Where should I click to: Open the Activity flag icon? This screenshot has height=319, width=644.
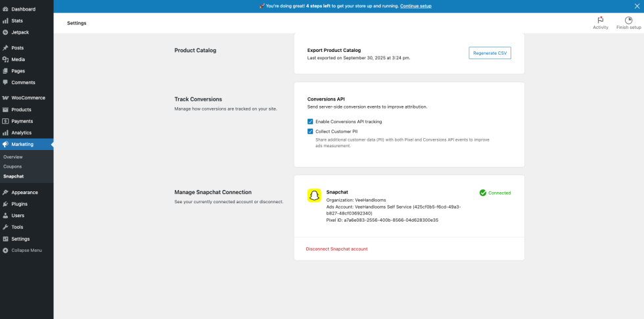[600, 20]
